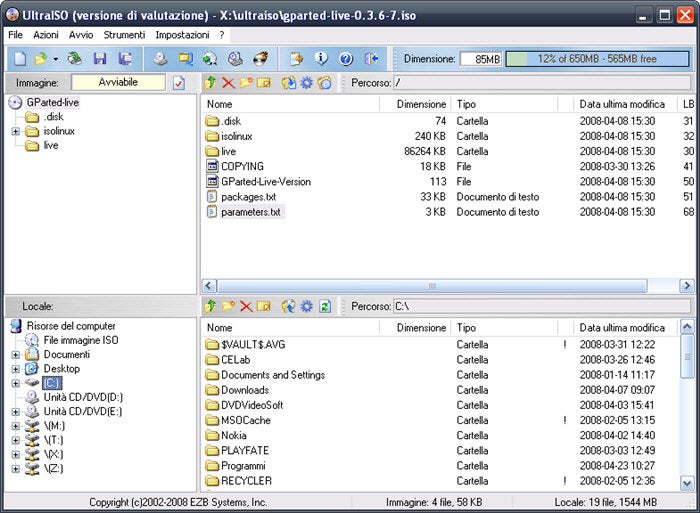Click the Mount to virtual drive icon
Viewport: 700px width, 513px height.
tap(235, 58)
